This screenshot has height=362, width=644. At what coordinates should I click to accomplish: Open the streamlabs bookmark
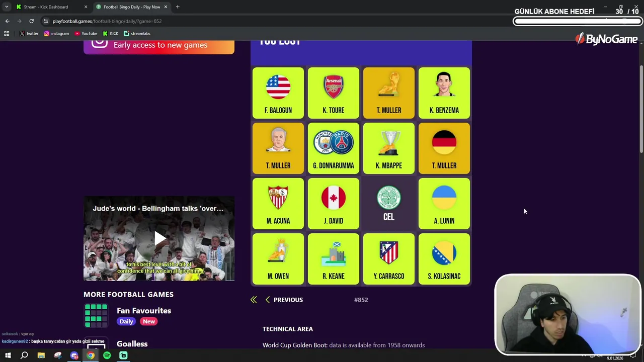pyautogui.click(x=137, y=34)
